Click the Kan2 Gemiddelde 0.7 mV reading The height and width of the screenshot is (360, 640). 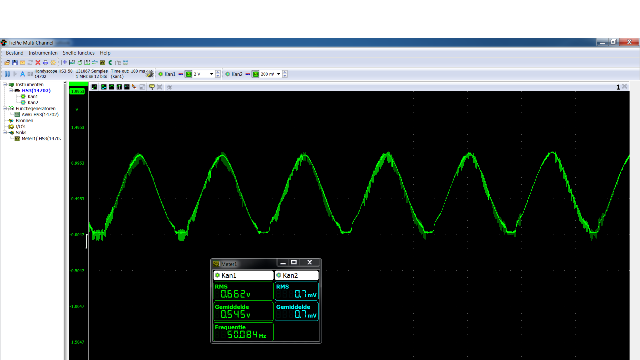click(296, 311)
